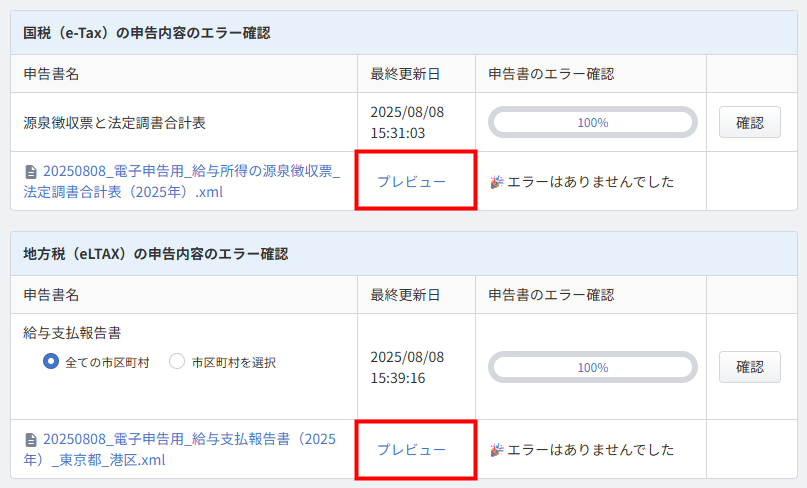Click the 100% progress bar in e-Tax section
The image size is (807, 488).
click(x=592, y=123)
